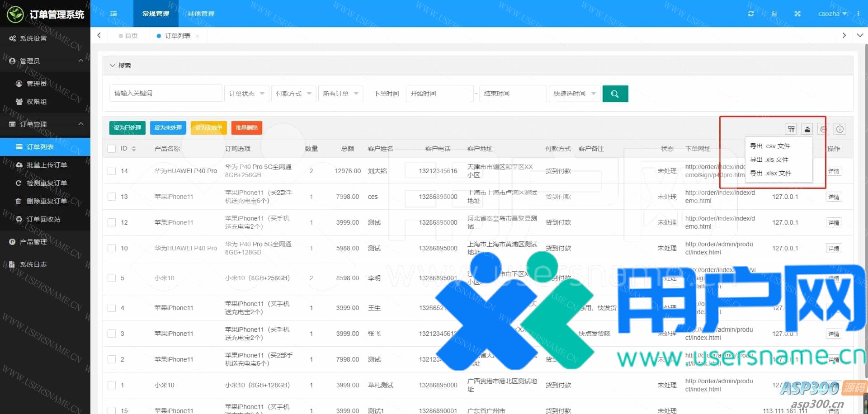This screenshot has width=868, height=414.
Task: Open 详情 for order ID 12
Action: [834, 223]
